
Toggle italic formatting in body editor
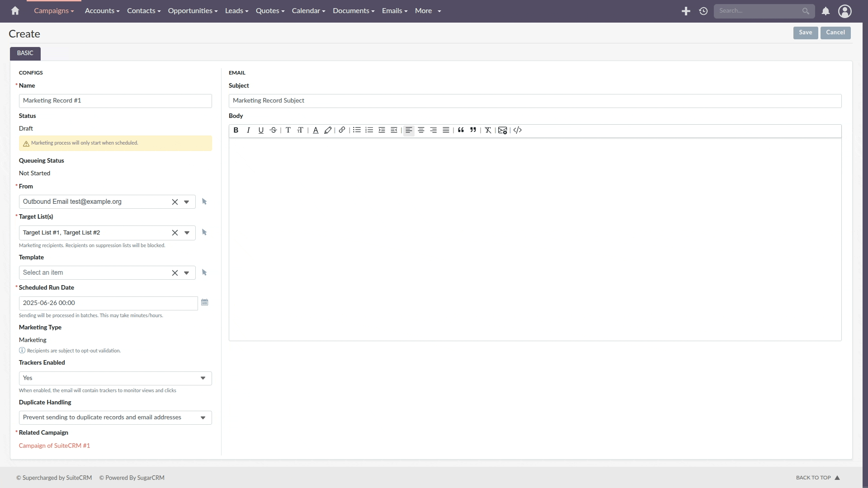click(x=248, y=130)
